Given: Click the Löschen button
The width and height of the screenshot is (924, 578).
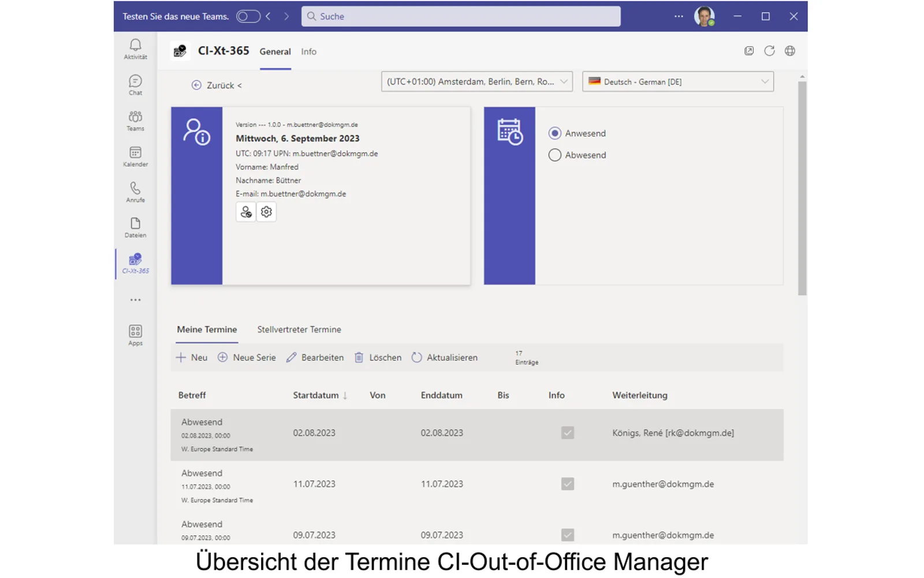Looking at the screenshot, I should click(x=378, y=358).
